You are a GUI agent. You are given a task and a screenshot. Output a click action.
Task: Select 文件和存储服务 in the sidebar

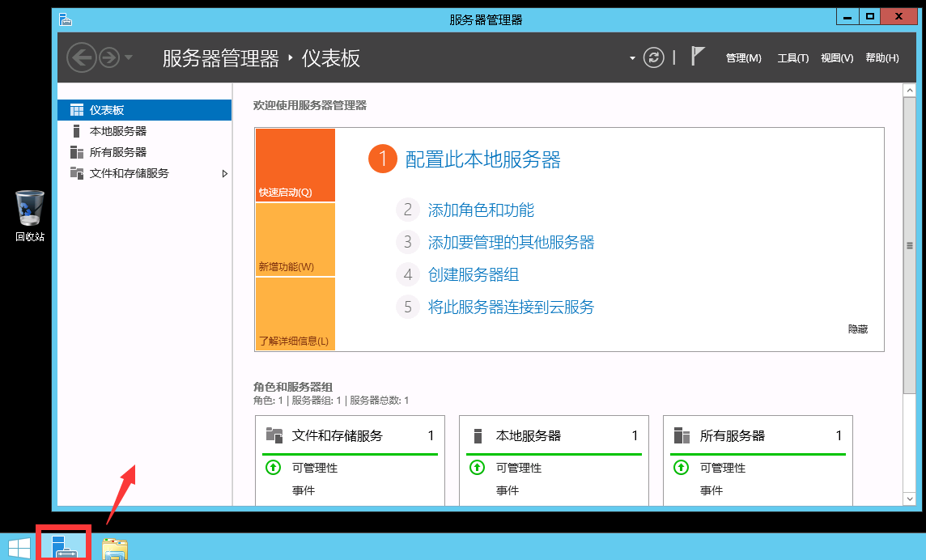pos(144,174)
